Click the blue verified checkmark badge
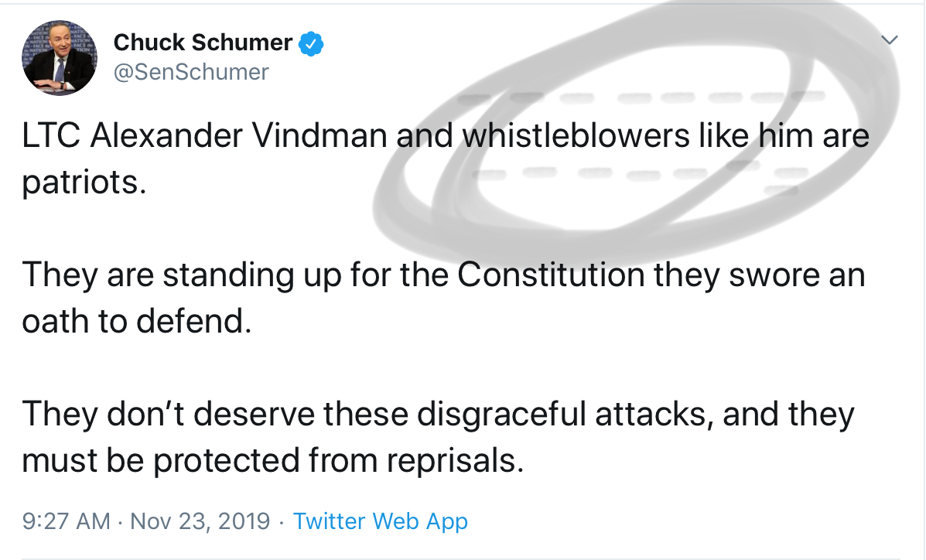The height and width of the screenshot is (560, 926). pos(312,43)
